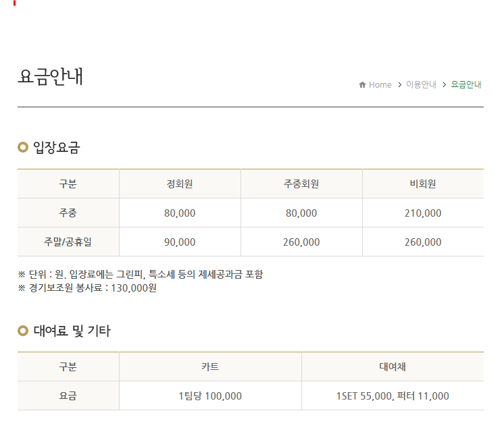
Task: Select 정회원 weekend fee 90,000
Action: pyautogui.click(x=180, y=242)
